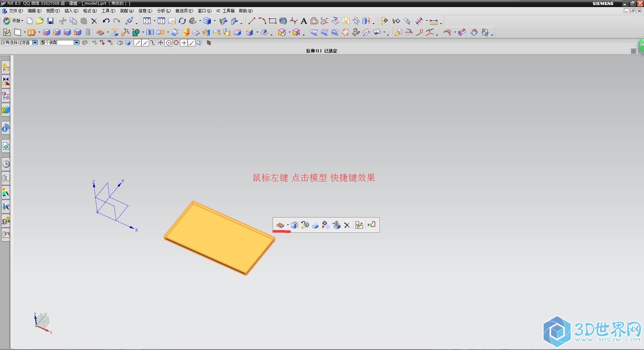Open the 插入(S) menu
644x350 pixels.
pyautogui.click(x=71, y=11)
